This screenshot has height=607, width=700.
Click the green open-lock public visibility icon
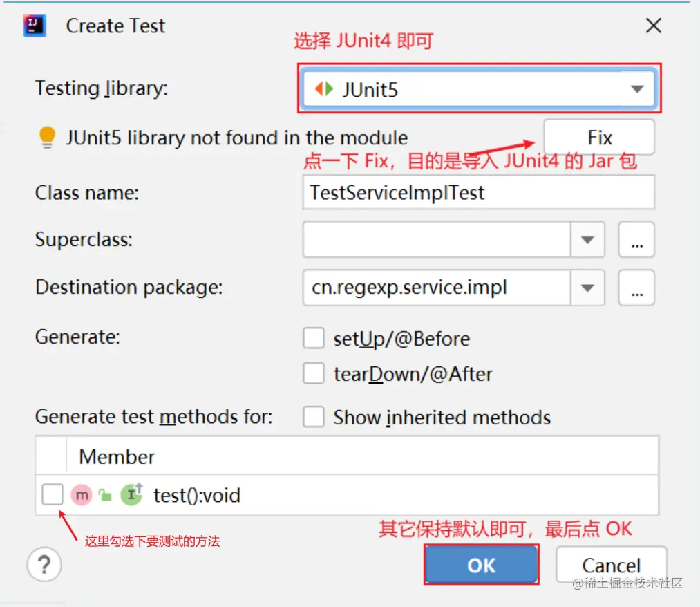pyautogui.click(x=105, y=494)
